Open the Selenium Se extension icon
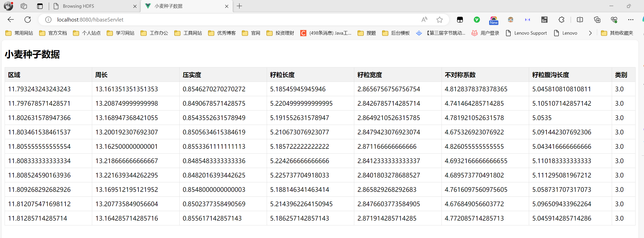This screenshot has width=644, height=238. tap(544, 19)
